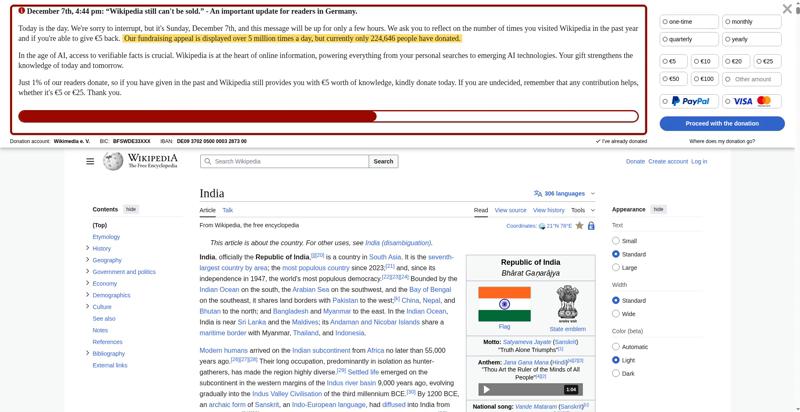Play the national anthem audio
Image resolution: width=800 pixels, height=412 pixels.
click(486, 390)
